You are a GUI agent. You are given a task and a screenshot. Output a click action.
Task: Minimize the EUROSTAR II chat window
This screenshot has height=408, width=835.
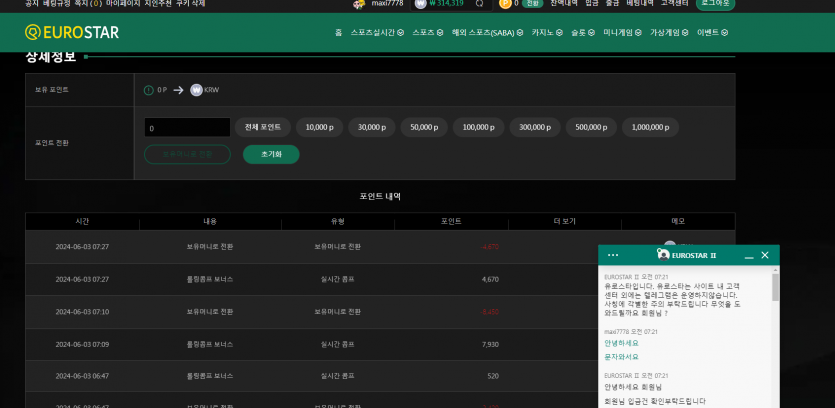click(749, 256)
